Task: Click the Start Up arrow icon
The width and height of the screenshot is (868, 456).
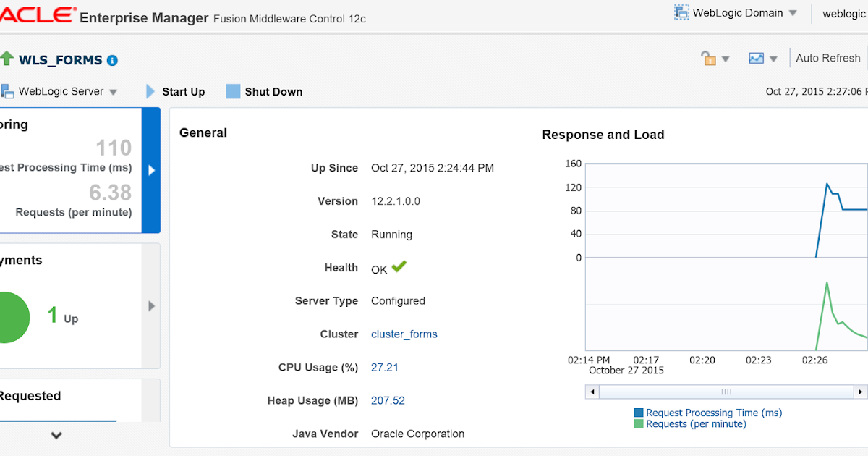Action: [150, 91]
